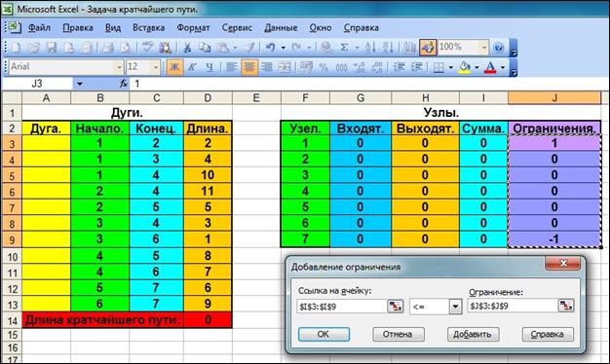The width and height of the screenshot is (610, 364).
Task: Click the AutoSum sigma icon
Action: (x=344, y=48)
